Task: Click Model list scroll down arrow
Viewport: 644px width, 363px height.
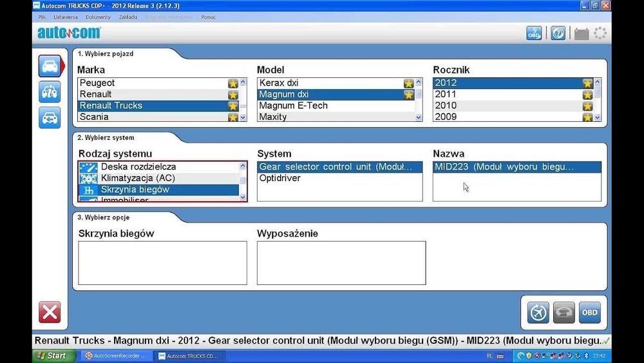Action: pos(419,117)
